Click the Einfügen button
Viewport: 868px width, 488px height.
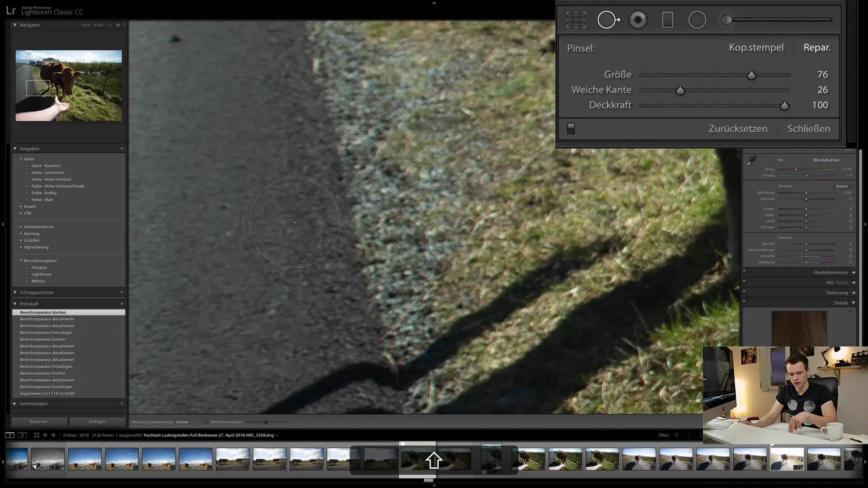coord(98,422)
